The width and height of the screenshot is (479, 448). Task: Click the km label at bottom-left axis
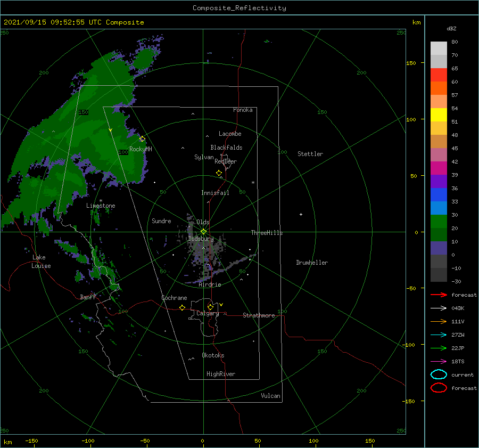click(8, 442)
